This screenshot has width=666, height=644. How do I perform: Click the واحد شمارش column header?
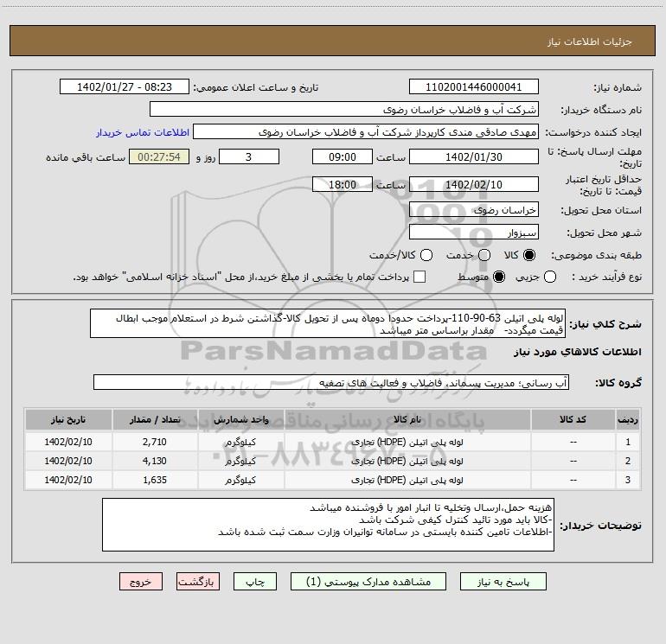240,420
